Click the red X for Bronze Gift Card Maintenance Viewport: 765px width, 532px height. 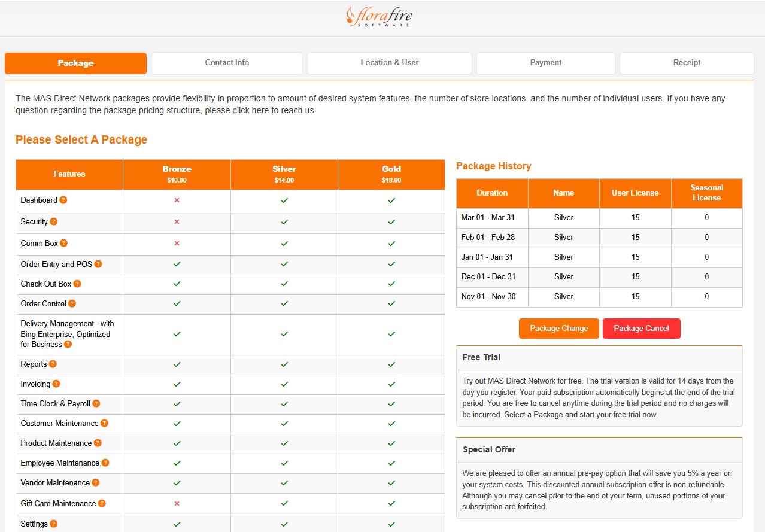point(177,504)
